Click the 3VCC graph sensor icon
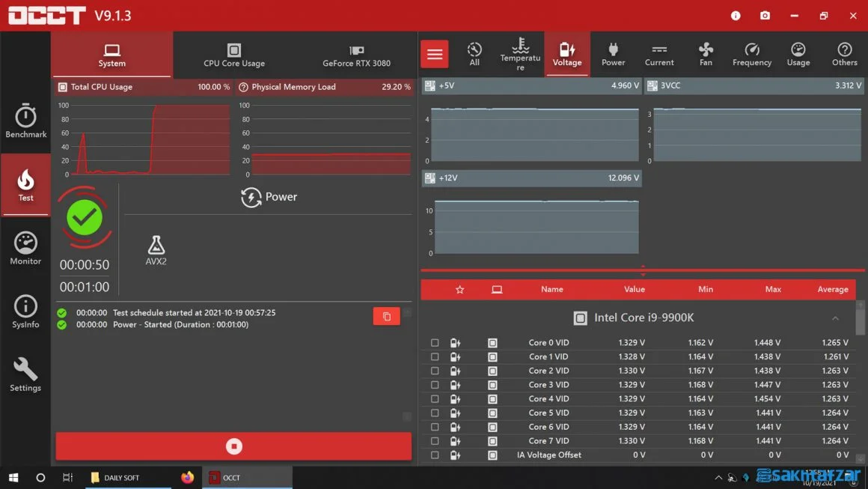This screenshot has height=489, width=868. tap(652, 86)
